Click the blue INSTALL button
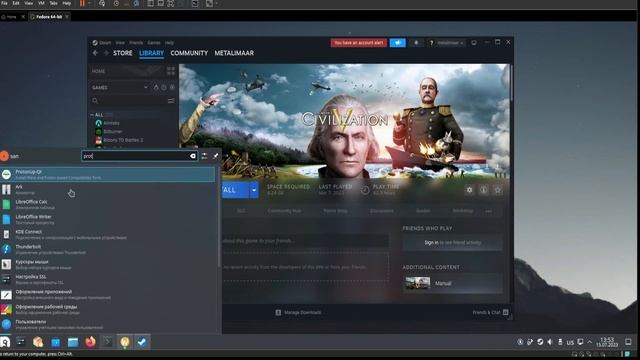The width and height of the screenshot is (640, 360). tap(236, 190)
